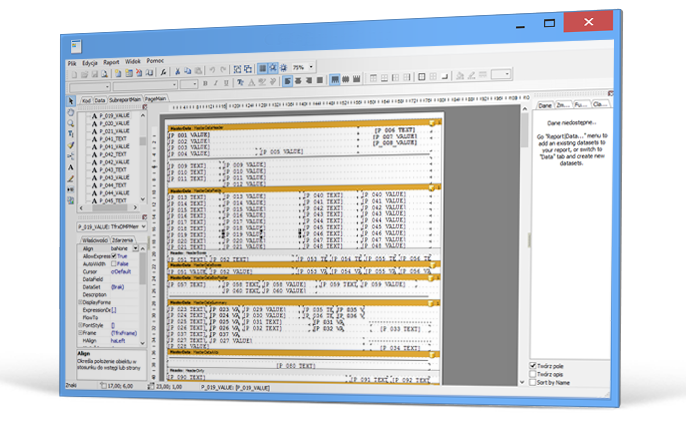Open the Raport menu
Viewport: 686px width, 422px height.
coord(112,62)
